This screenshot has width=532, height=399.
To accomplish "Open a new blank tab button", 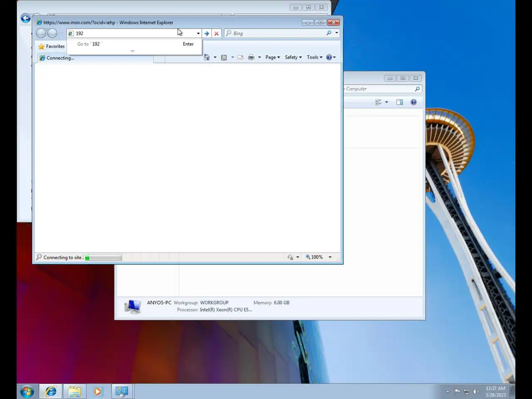I will pyautogui.click(x=159, y=59).
